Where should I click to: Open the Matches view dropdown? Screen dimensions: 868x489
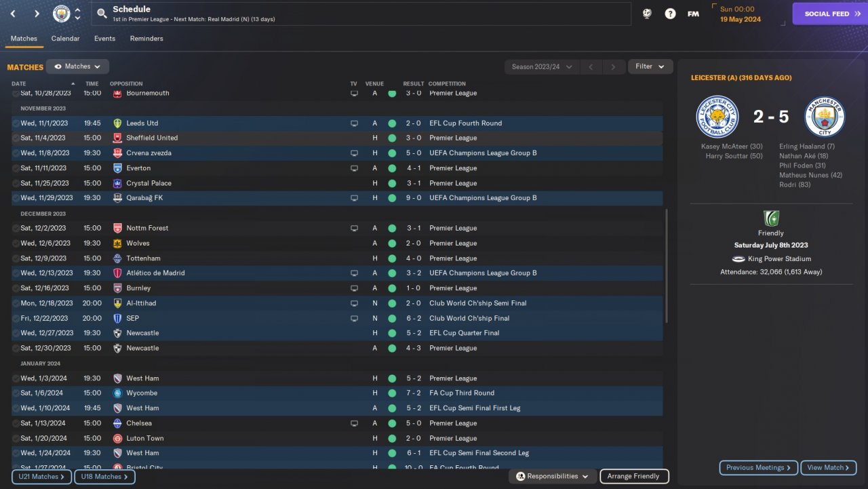(77, 66)
